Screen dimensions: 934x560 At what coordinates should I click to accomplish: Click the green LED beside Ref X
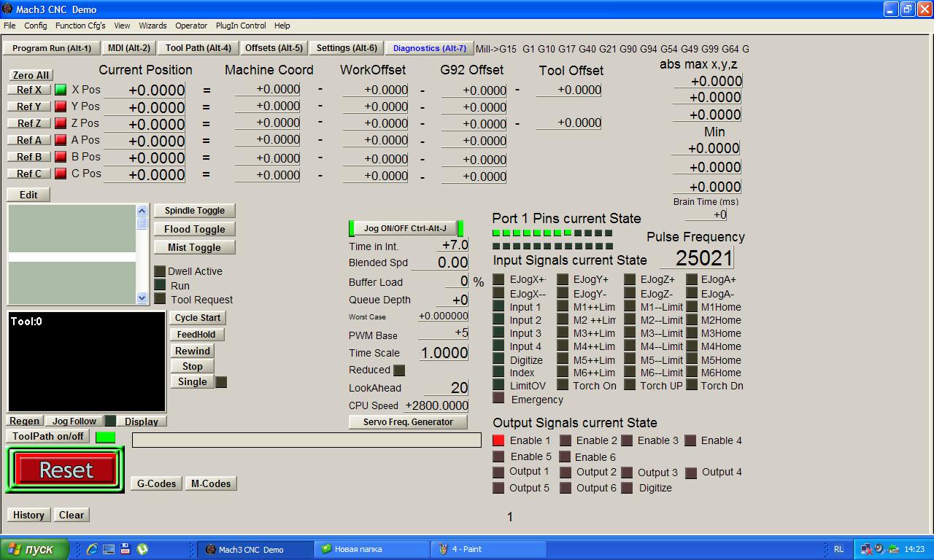click(x=61, y=90)
